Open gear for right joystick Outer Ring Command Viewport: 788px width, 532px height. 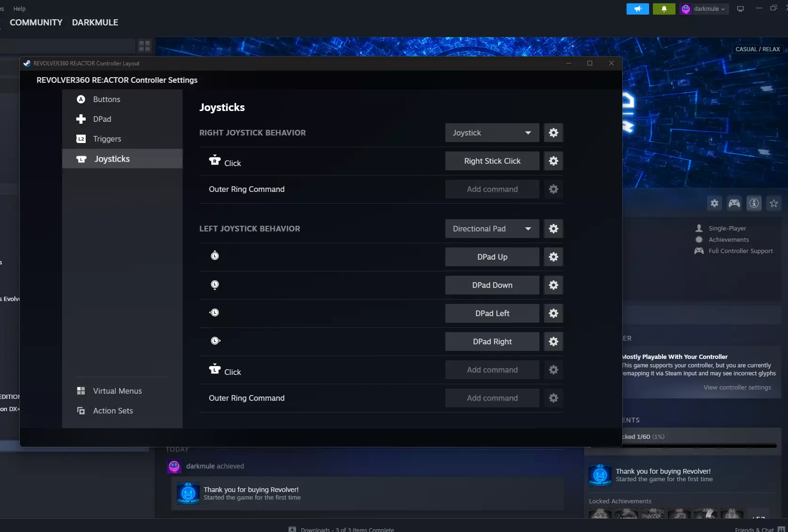click(x=554, y=189)
